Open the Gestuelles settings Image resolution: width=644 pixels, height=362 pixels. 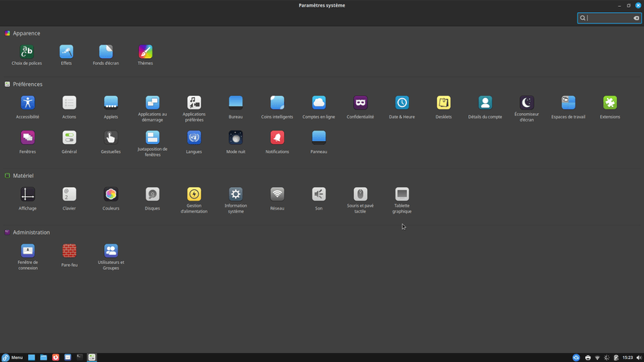[x=111, y=143]
